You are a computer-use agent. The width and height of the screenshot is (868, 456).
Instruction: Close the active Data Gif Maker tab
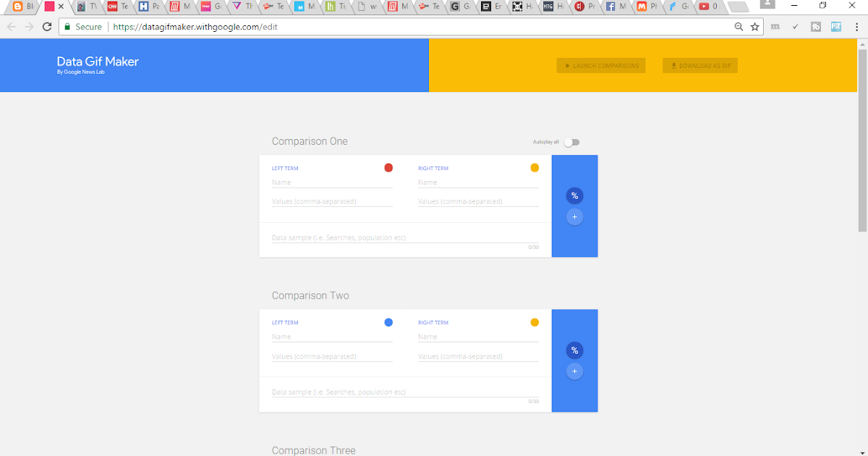tap(61, 7)
